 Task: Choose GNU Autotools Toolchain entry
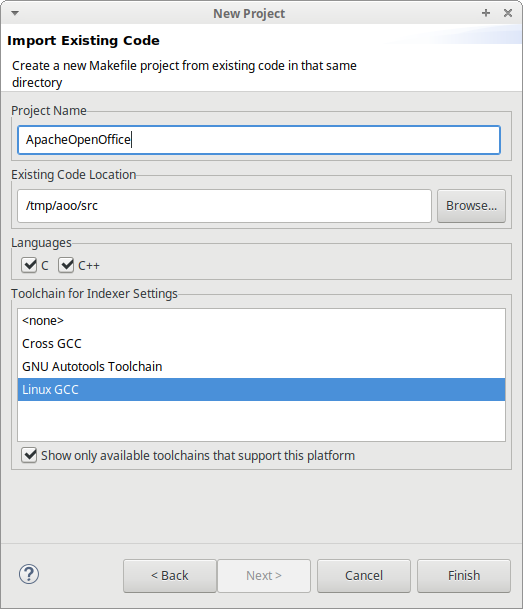click(261, 367)
